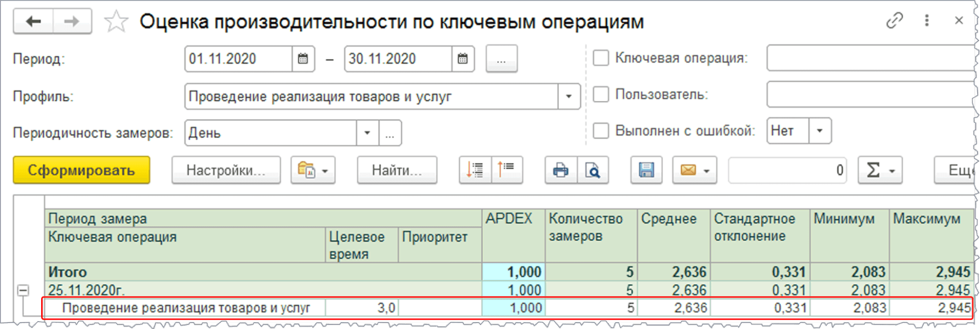Save report using the floppy disk icon

pyautogui.click(x=646, y=170)
